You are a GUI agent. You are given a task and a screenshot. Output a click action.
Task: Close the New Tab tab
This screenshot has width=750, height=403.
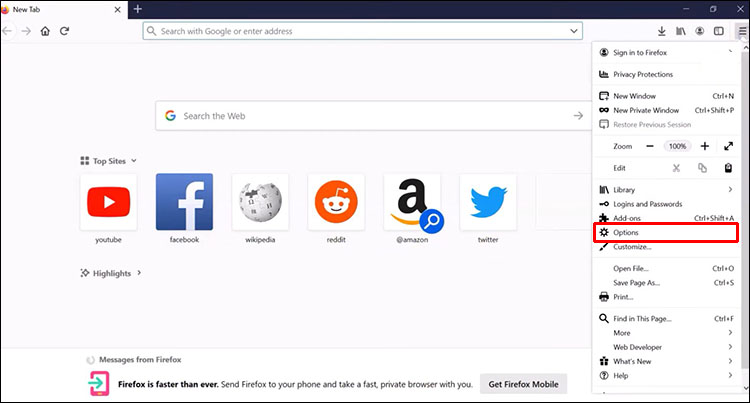[118, 10]
